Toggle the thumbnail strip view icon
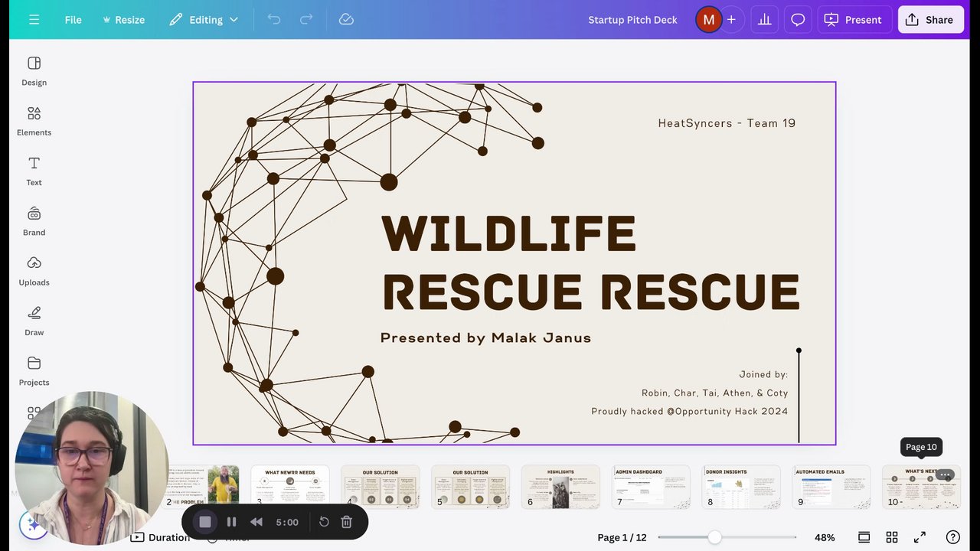The height and width of the screenshot is (551, 980). pos(864,537)
